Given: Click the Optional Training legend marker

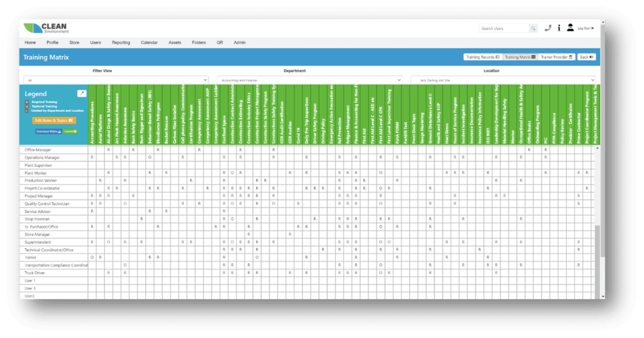Looking at the screenshot, I should (26, 105).
